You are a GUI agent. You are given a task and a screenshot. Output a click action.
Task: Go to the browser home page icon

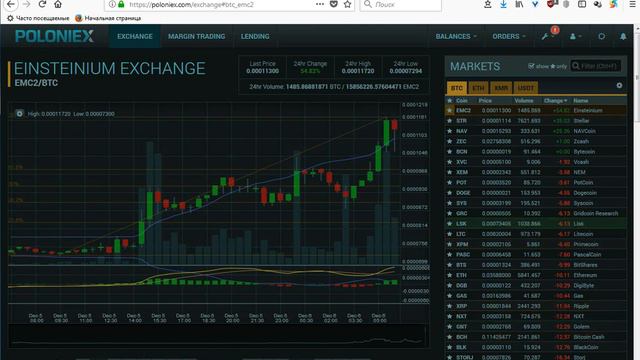point(58,4)
